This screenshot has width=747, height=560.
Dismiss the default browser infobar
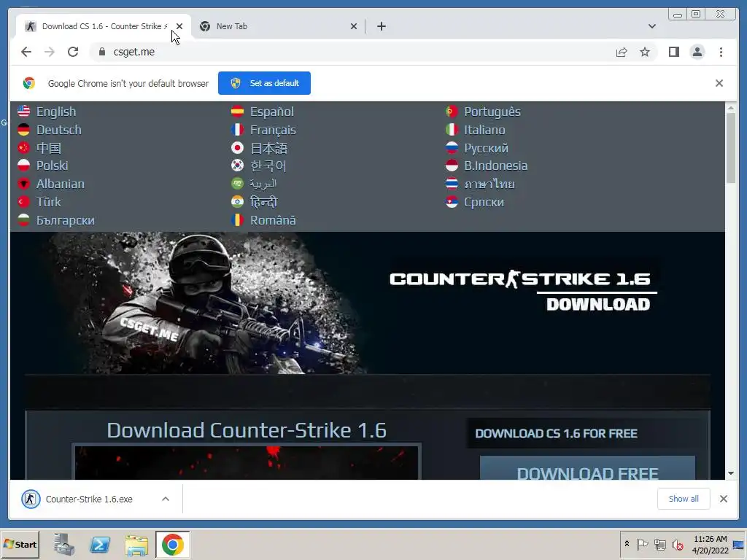point(719,83)
